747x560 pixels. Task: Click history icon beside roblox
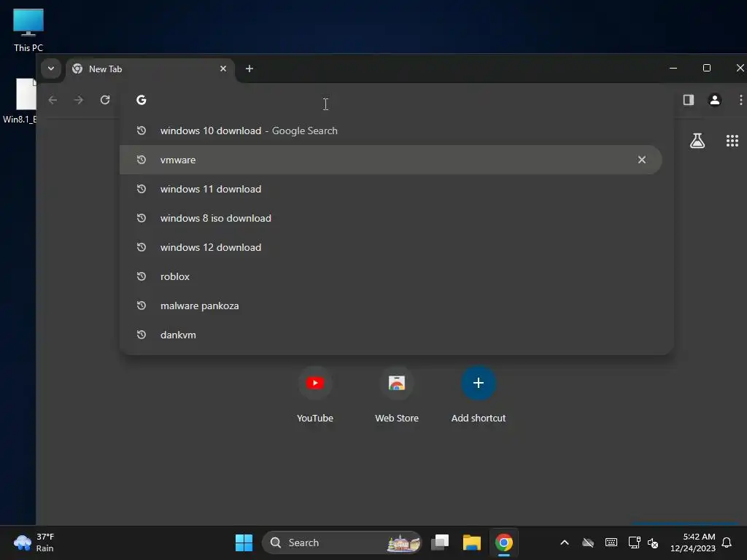tap(141, 276)
